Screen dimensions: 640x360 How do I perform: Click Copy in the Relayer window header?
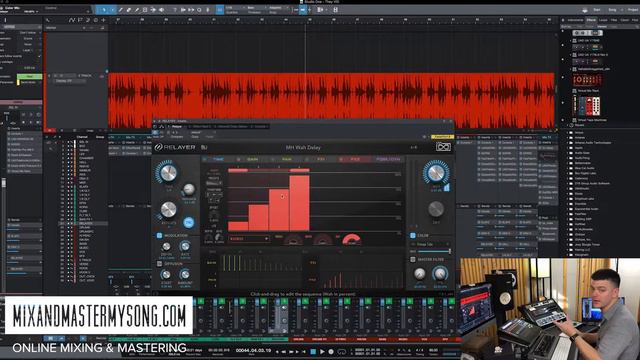pyautogui.click(x=195, y=137)
